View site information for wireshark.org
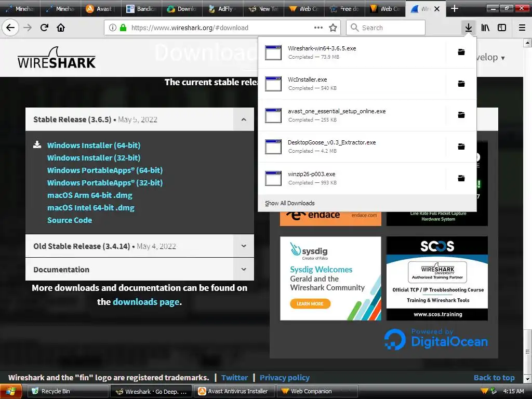Screen dimensions: 532x399 tap(112, 28)
